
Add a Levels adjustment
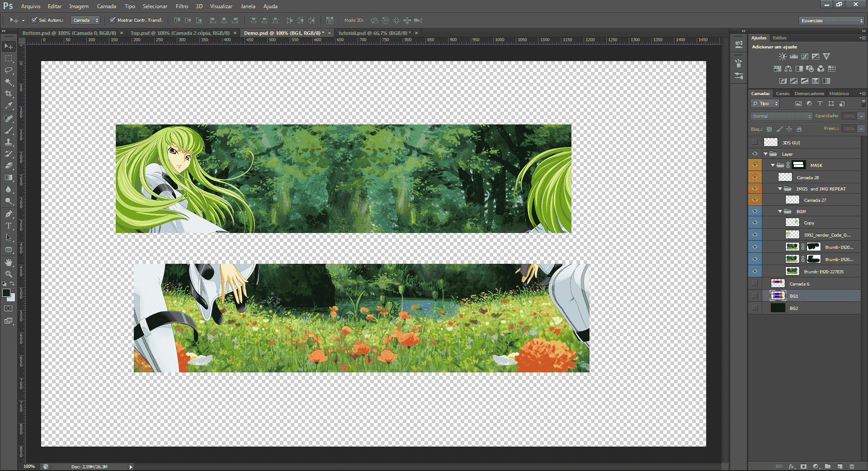(793, 57)
